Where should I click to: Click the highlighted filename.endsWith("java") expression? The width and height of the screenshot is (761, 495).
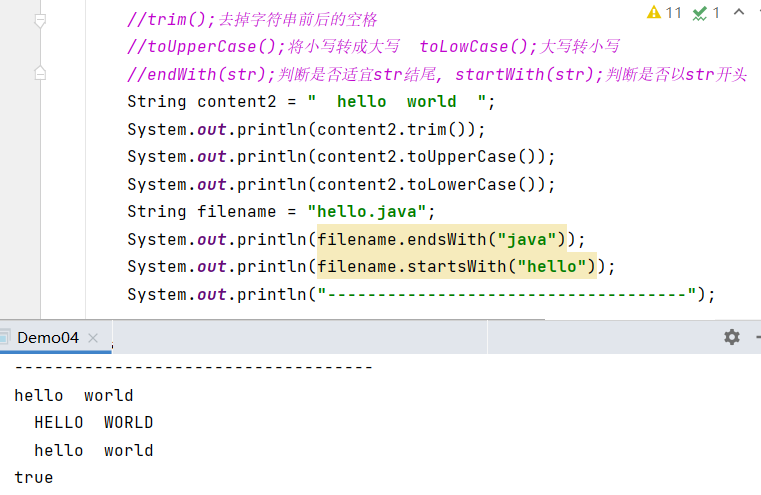pos(441,240)
